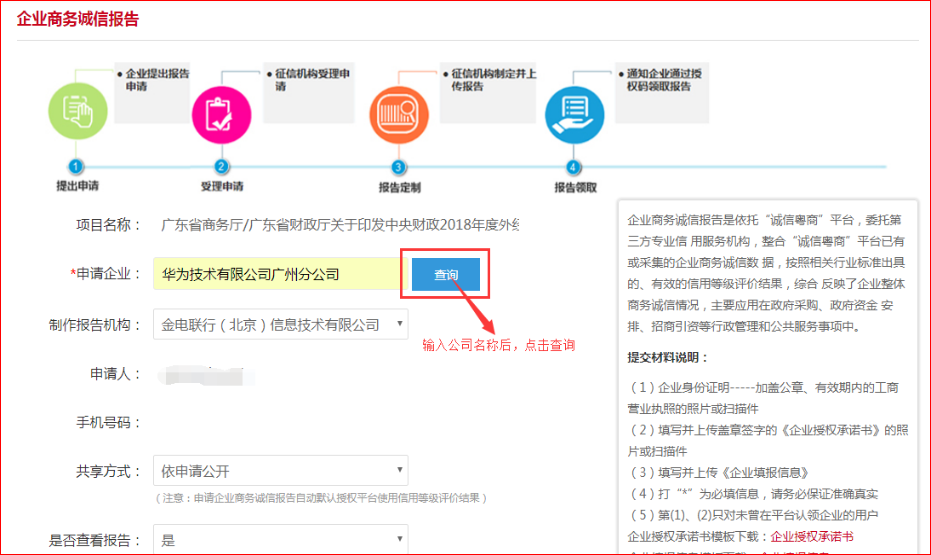Select step 2 marker on the timeline
931x555 pixels.
coord(221,167)
